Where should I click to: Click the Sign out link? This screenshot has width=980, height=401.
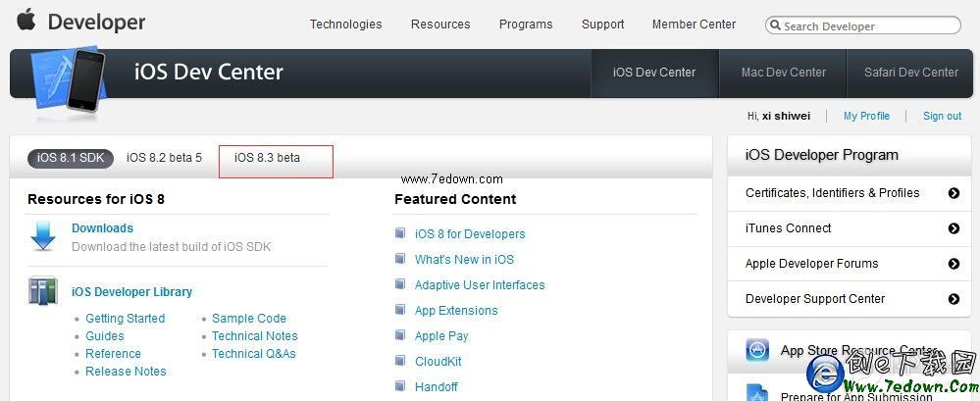point(942,116)
